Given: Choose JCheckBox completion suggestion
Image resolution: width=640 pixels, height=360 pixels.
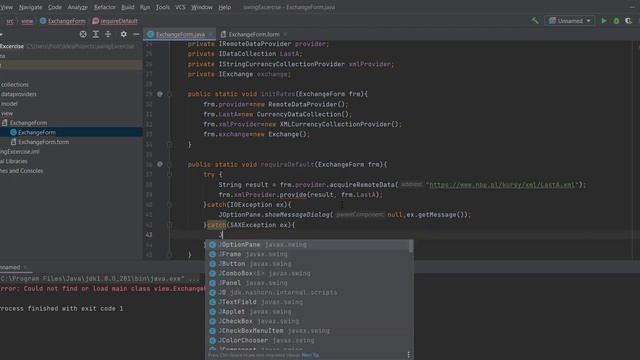Looking at the screenshot, I should (308, 321).
